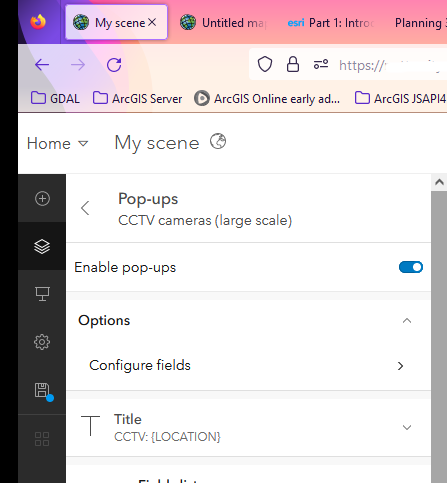Open the Home dropdown menu
The height and width of the screenshot is (483, 447).
[x=57, y=143]
